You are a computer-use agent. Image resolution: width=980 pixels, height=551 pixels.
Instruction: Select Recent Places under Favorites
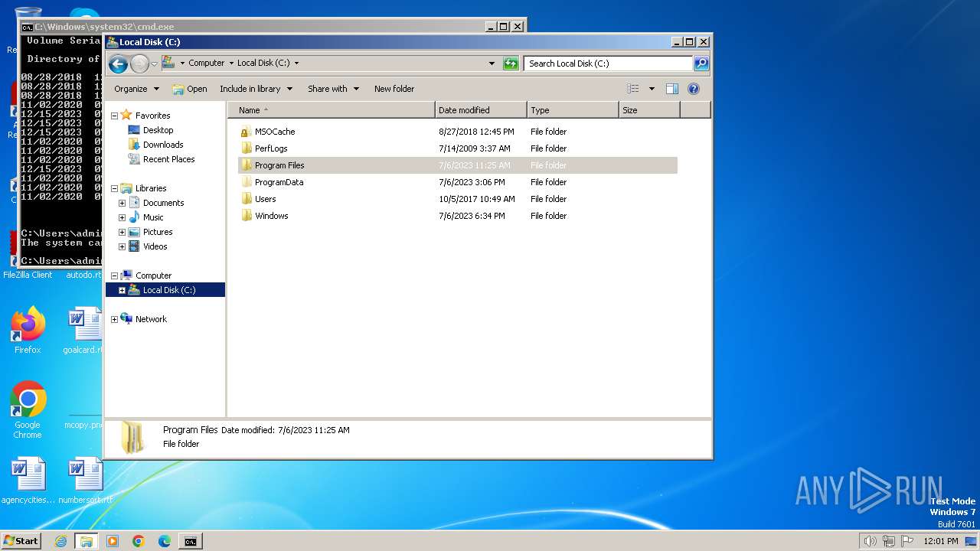(168, 159)
